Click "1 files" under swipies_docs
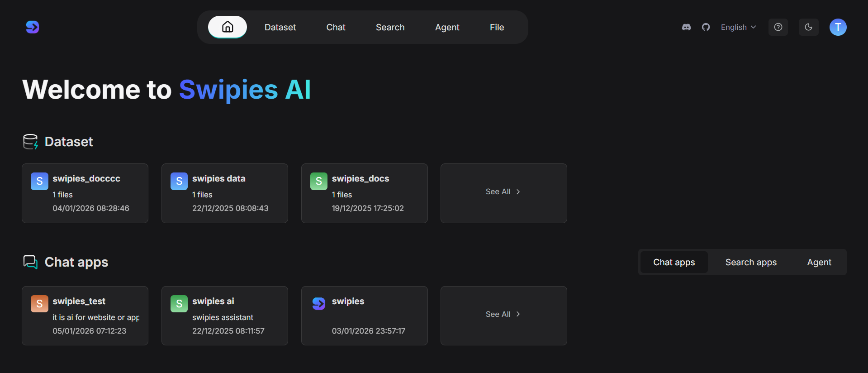 coord(342,195)
